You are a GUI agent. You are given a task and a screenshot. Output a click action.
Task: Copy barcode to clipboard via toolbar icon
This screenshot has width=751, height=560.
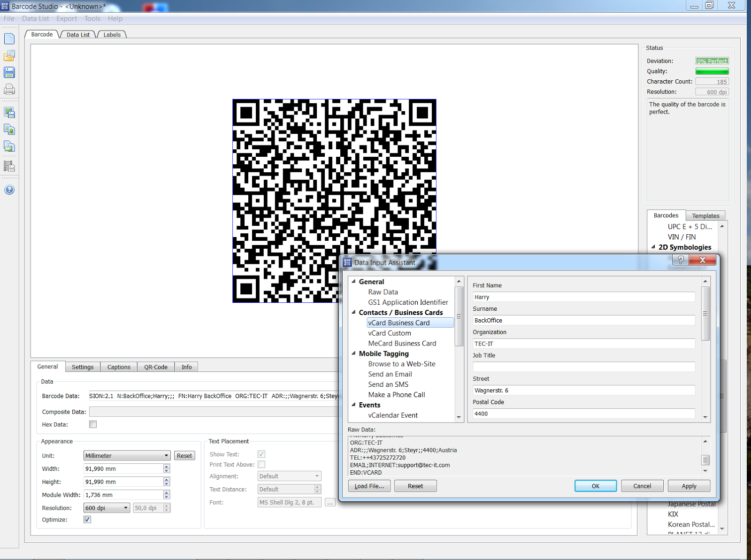click(9, 130)
